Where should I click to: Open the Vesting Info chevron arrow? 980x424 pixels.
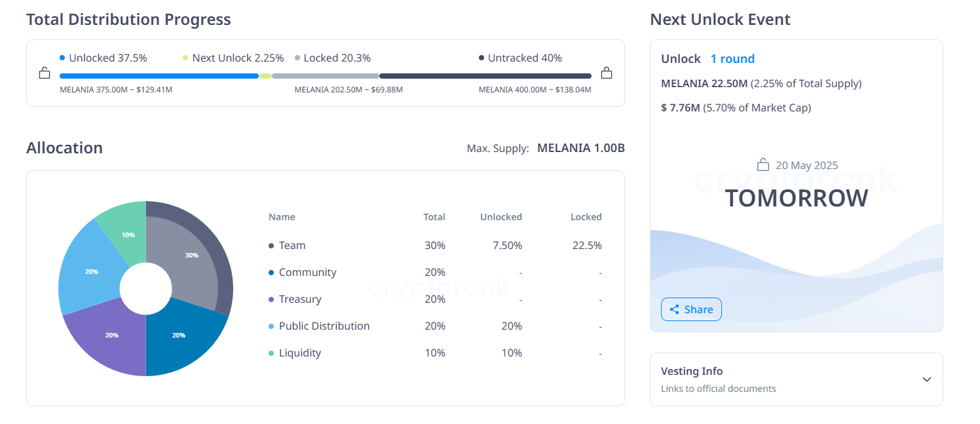[927, 379]
